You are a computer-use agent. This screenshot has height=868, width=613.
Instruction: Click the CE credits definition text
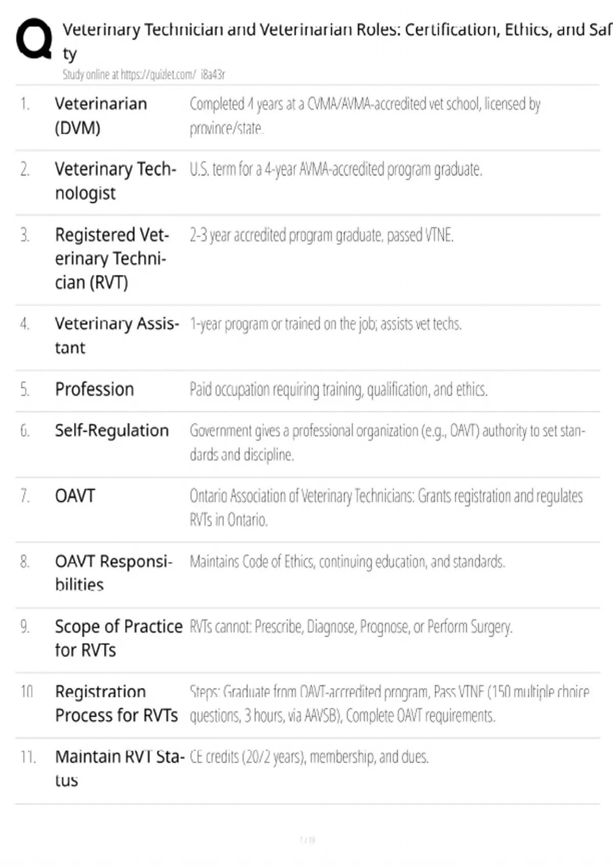pyautogui.click(x=309, y=757)
